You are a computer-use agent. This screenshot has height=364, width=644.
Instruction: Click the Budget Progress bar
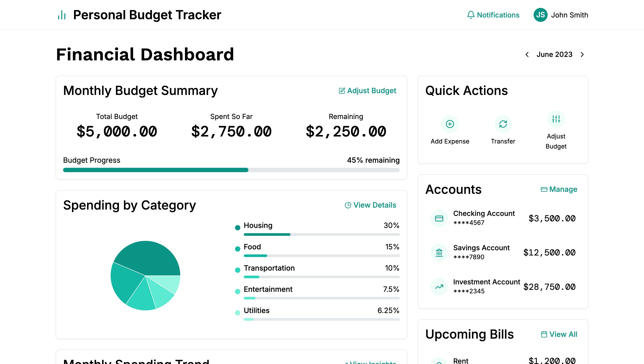pyautogui.click(x=231, y=170)
